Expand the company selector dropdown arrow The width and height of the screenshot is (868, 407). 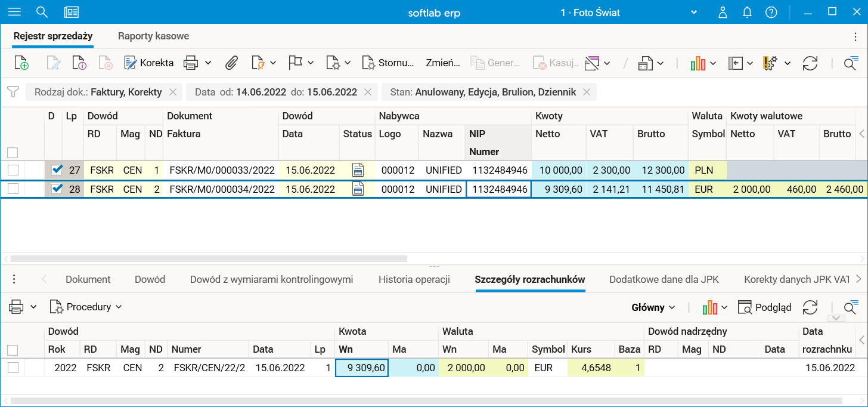coord(693,12)
